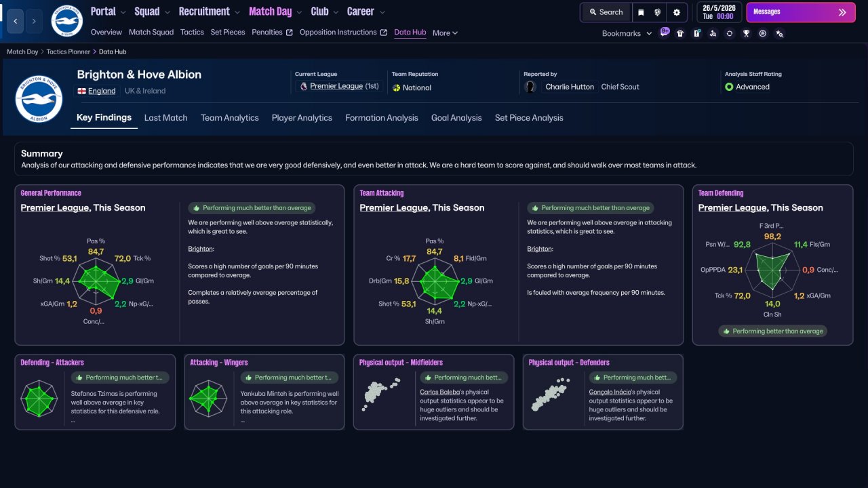This screenshot has height=488, width=868.
Task: Click the bookmark icon beside Search
Action: point(641,12)
